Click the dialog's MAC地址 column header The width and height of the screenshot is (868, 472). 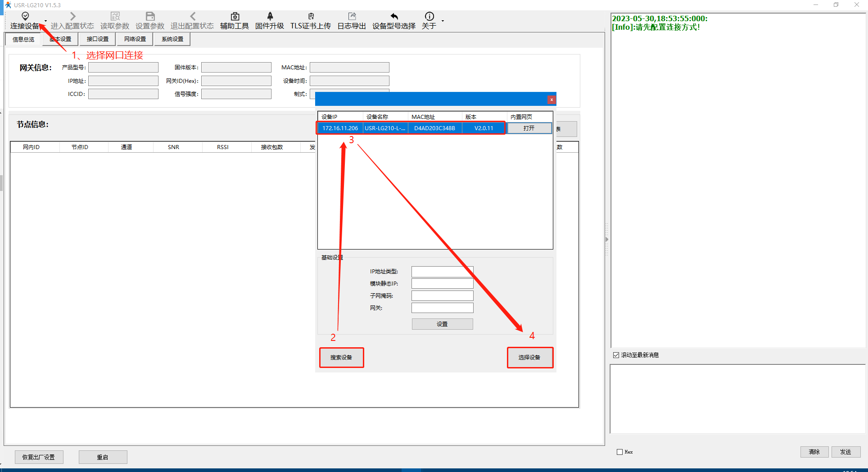[x=435, y=117]
